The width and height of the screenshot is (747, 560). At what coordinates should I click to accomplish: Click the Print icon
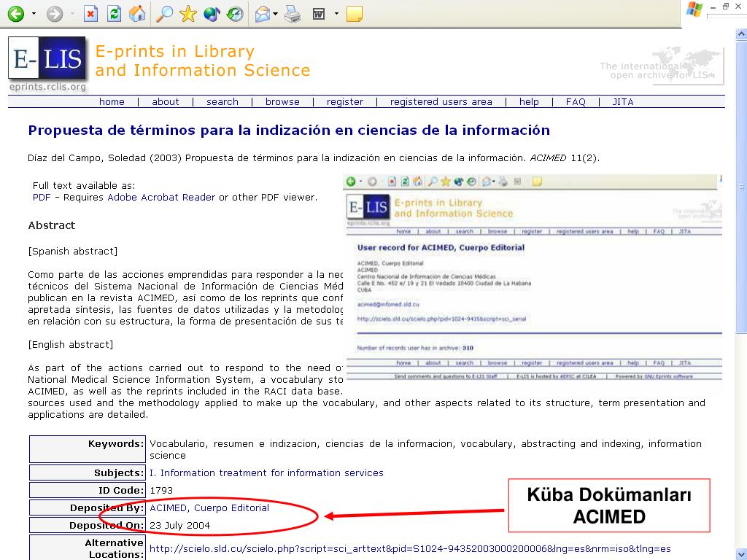(x=292, y=14)
